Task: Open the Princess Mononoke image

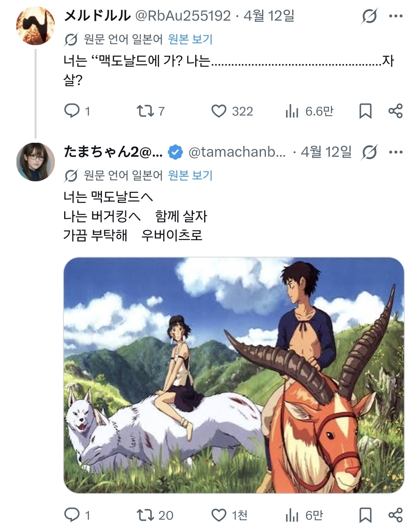Action: (x=234, y=375)
